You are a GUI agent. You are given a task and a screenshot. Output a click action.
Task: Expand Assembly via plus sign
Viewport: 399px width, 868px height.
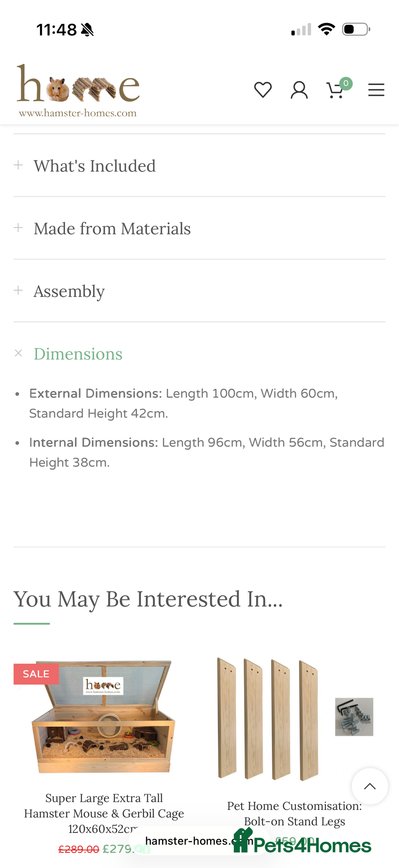(18, 290)
